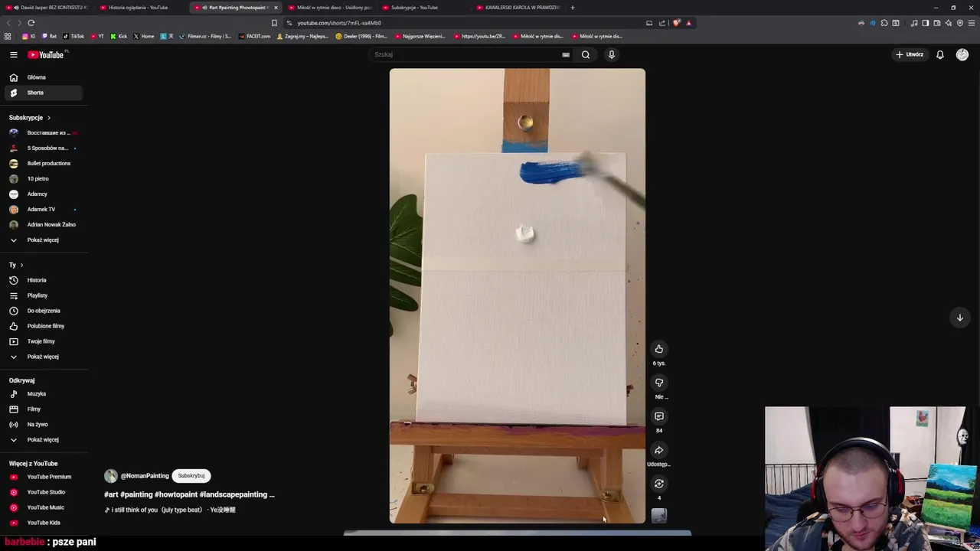Open the Filman.cc bookmark
Image resolution: width=980 pixels, height=551 pixels.
point(205,36)
